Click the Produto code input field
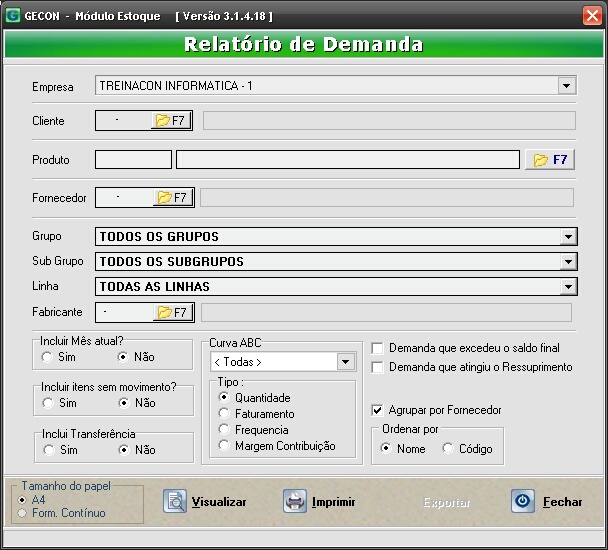Screen dimensions: 608x550 [x=133, y=160]
